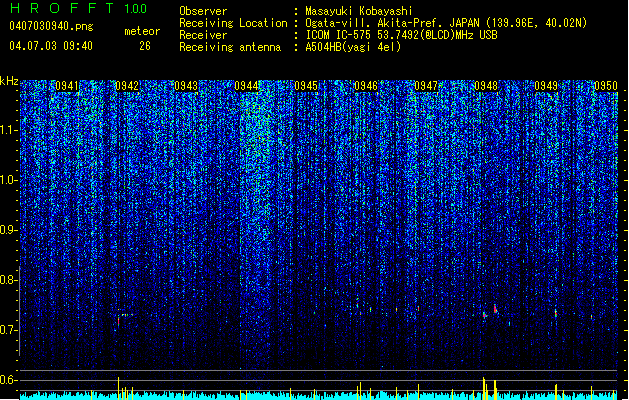Click the 0941 time marker
Image resolution: width=629 pixels, height=400 pixels.
[67, 86]
